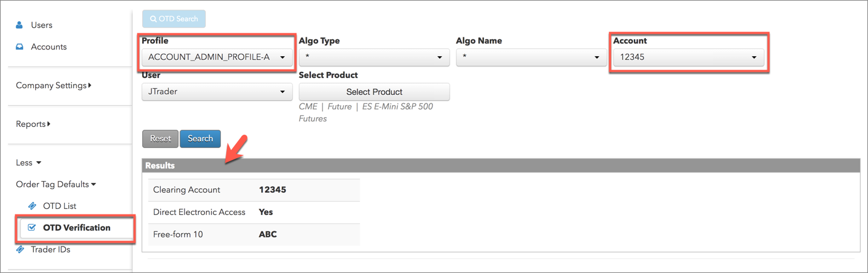Viewport: 868px width, 273px height.
Task: Click the OTD List tag icon
Action: [33, 206]
